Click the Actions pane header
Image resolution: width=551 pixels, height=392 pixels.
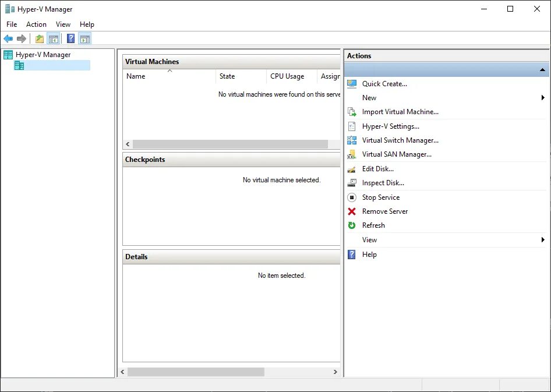pos(447,56)
